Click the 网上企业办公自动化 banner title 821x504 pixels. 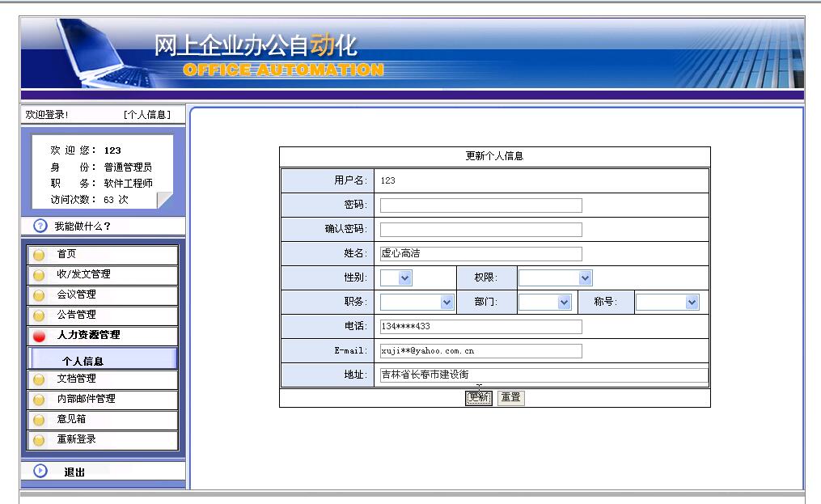256,45
